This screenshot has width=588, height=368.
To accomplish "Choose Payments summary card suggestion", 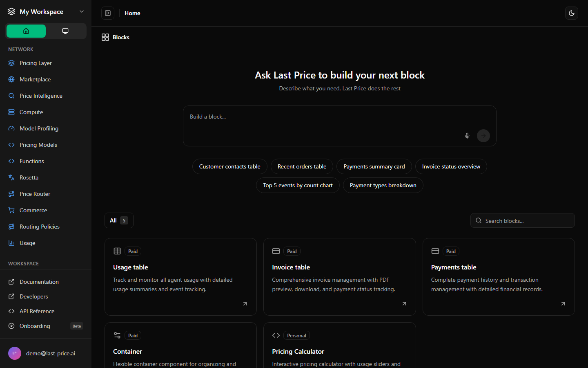I will 374,166.
